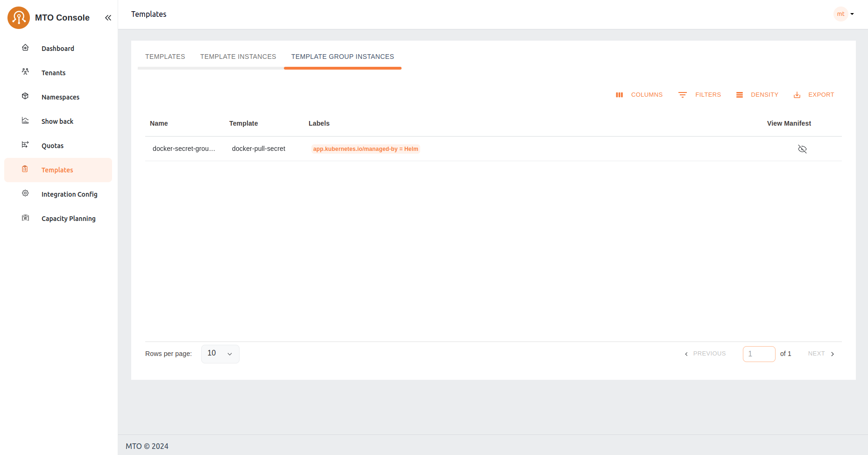The image size is (868, 455).
Task: Open the Columns selector
Action: 639,95
